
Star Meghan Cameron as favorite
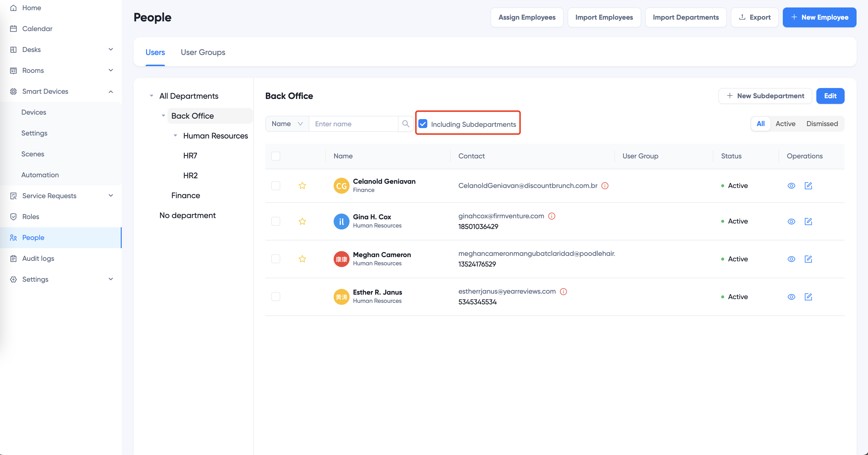click(x=302, y=259)
